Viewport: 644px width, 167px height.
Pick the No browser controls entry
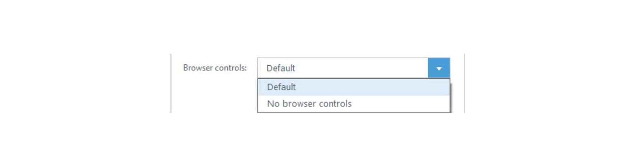(353, 104)
